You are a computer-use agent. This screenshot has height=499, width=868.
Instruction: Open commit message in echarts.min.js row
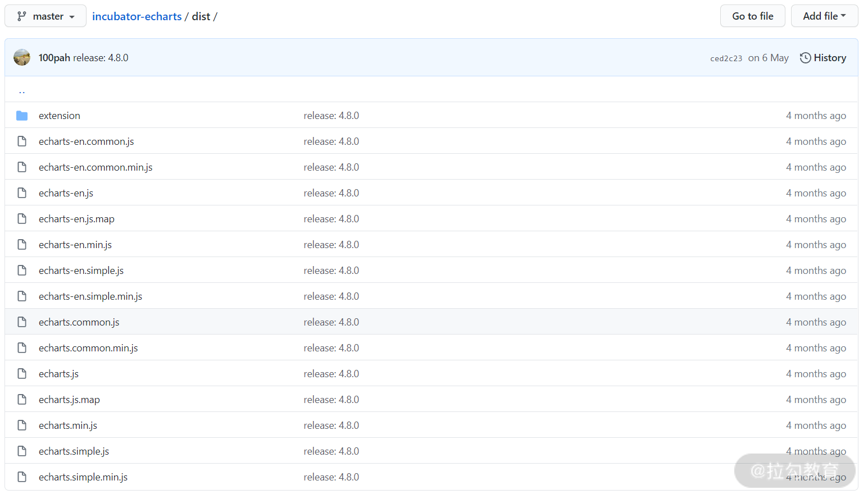tap(331, 425)
